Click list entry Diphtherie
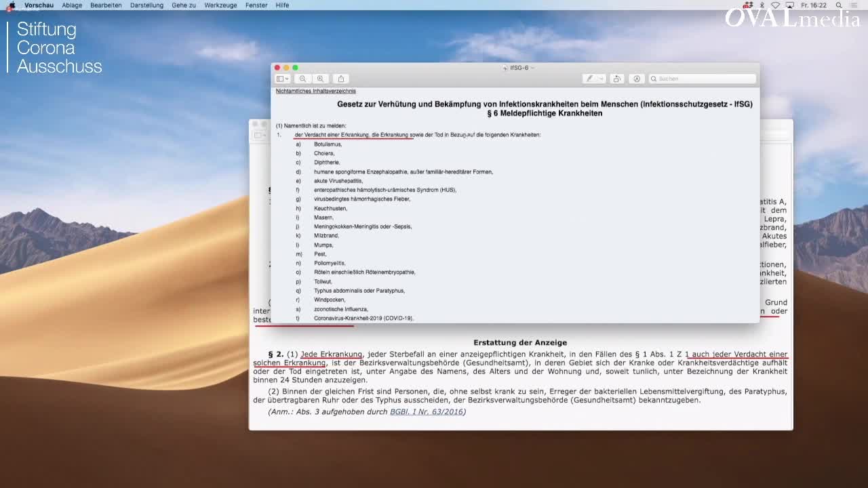 [327, 163]
